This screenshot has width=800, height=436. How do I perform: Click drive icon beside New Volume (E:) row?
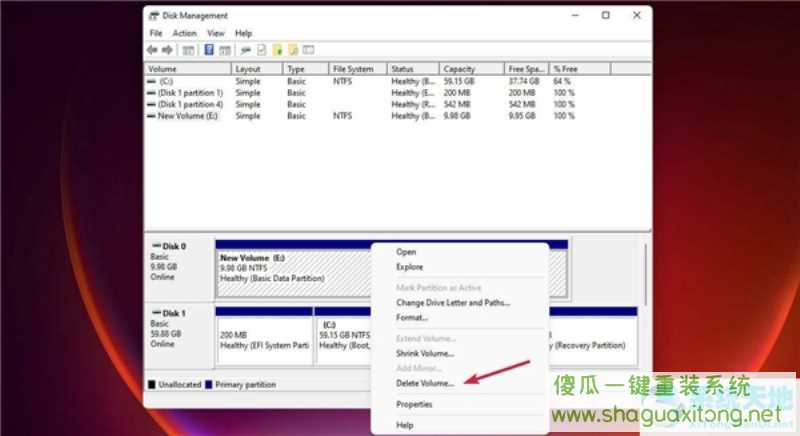tap(152, 116)
